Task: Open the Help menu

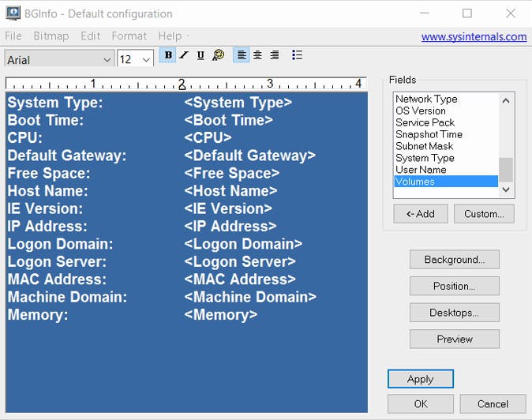Action: click(x=170, y=36)
